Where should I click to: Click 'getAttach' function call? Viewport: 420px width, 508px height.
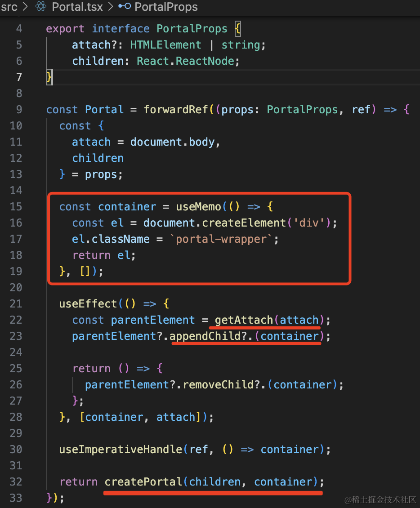pyautogui.click(x=244, y=320)
